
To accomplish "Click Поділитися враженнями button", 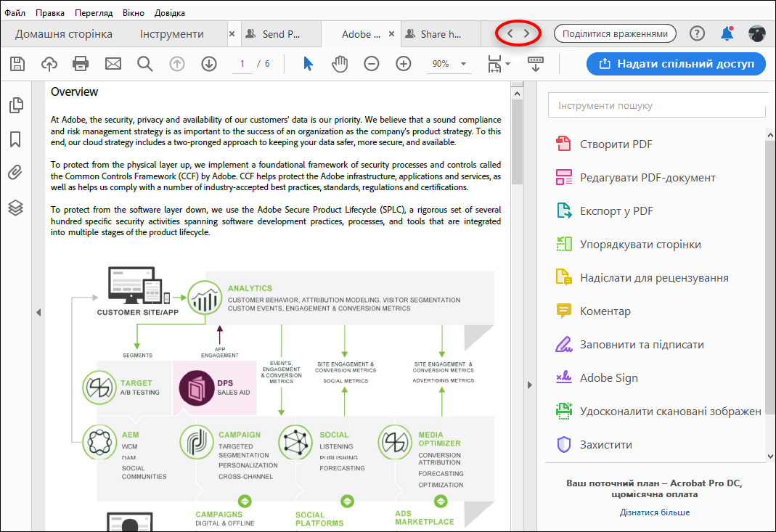I will point(615,33).
